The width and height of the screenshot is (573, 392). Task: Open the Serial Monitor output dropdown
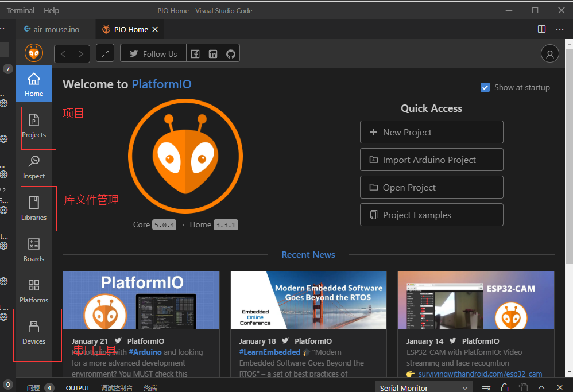pos(423,387)
